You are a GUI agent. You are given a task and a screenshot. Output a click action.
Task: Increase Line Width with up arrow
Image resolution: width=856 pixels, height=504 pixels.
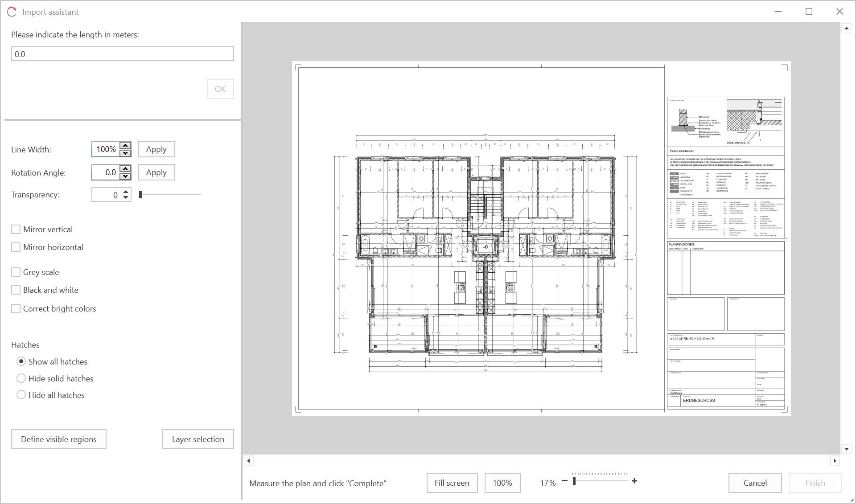pos(126,145)
